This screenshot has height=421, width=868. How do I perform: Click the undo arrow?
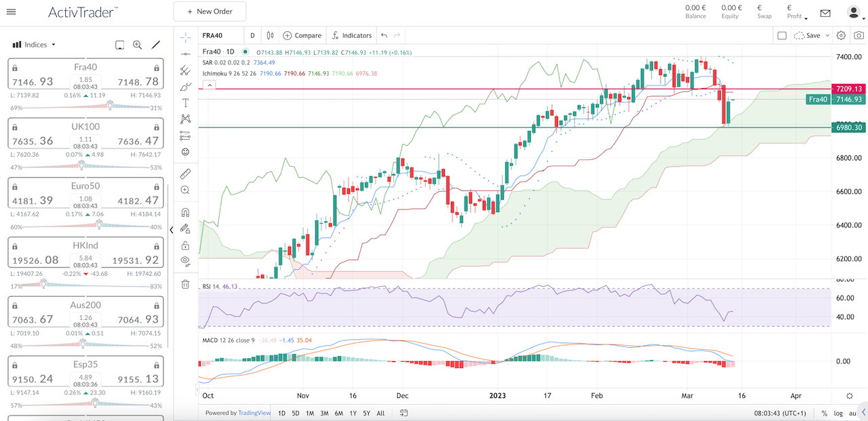tap(384, 35)
